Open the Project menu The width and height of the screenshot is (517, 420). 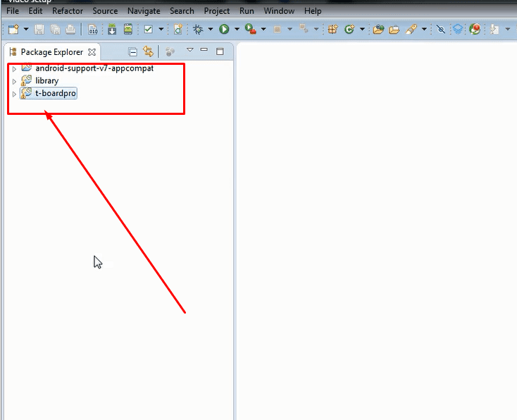click(217, 11)
